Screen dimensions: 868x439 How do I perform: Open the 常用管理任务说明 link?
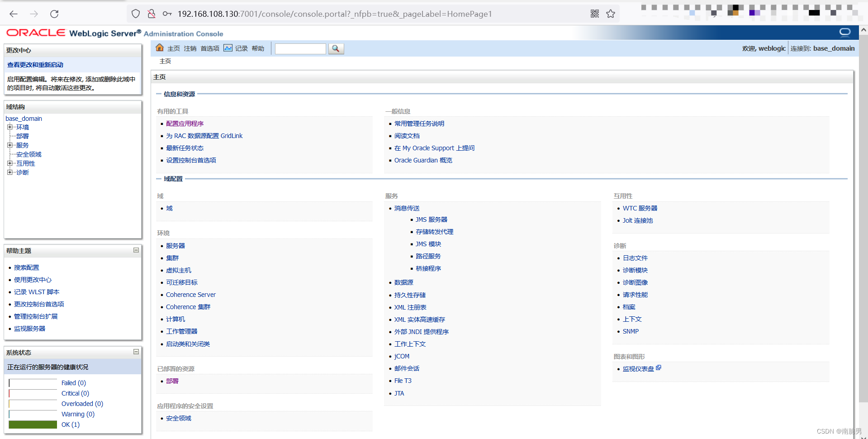[419, 124]
